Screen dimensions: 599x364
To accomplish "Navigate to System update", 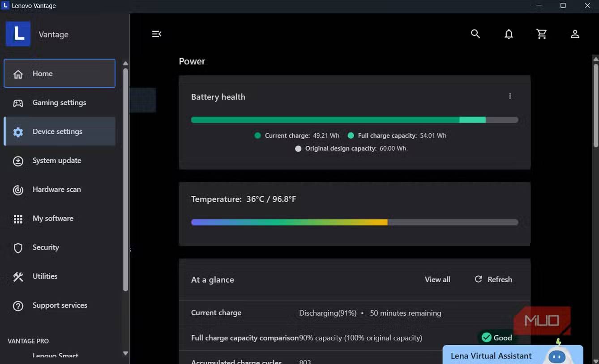I will pos(60,161).
